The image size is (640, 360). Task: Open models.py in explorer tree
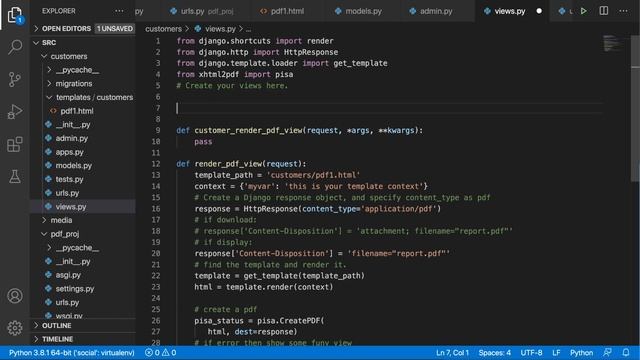coord(73,166)
